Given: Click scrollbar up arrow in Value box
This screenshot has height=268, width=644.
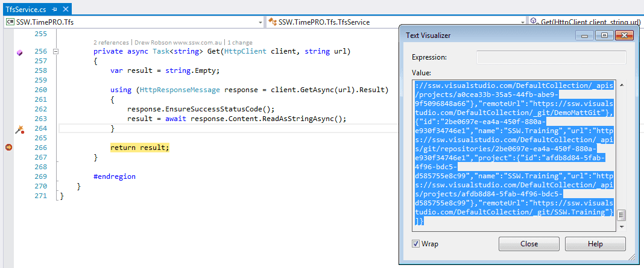Looking at the screenshot, I should coord(621,85).
